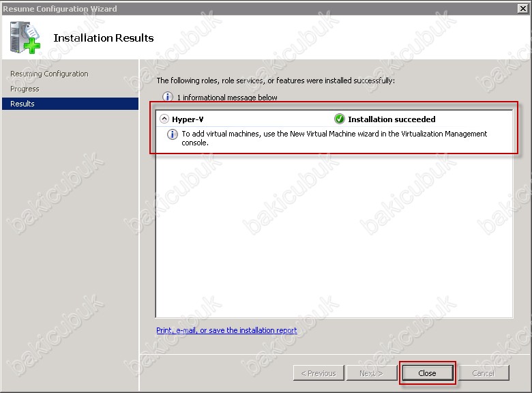
Task: Click the server wizard icon in header
Action: 25,38
